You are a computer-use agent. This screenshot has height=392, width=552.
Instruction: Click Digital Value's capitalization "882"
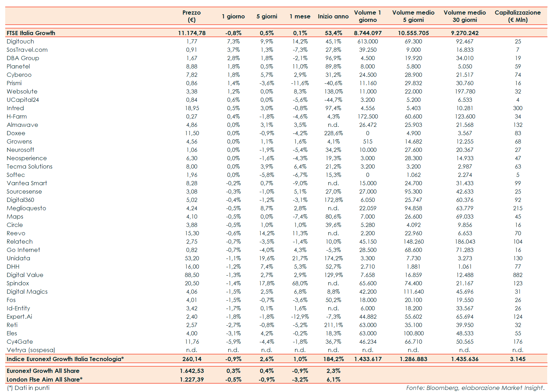click(x=518, y=275)
